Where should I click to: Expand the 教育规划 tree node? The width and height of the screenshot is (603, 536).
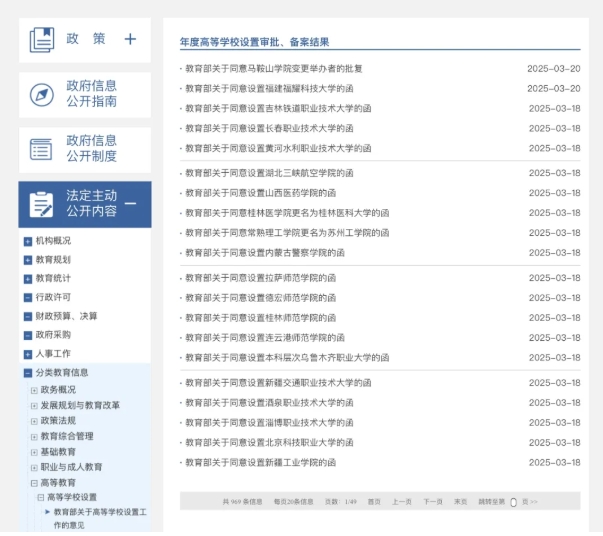click(x=28, y=260)
